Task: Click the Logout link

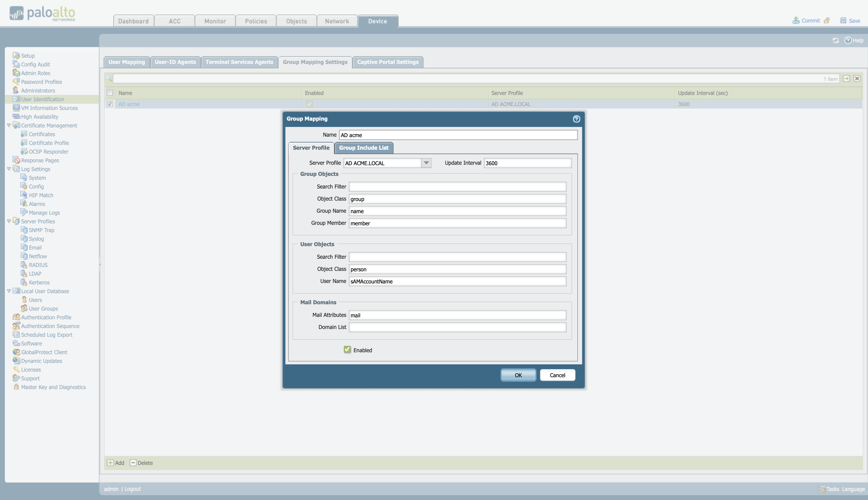Action: point(132,489)
